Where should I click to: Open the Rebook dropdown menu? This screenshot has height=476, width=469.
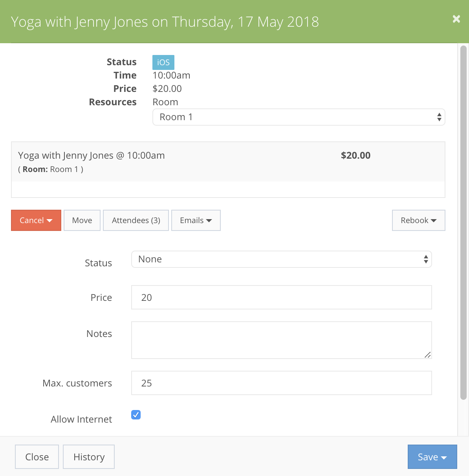point(418,220)
